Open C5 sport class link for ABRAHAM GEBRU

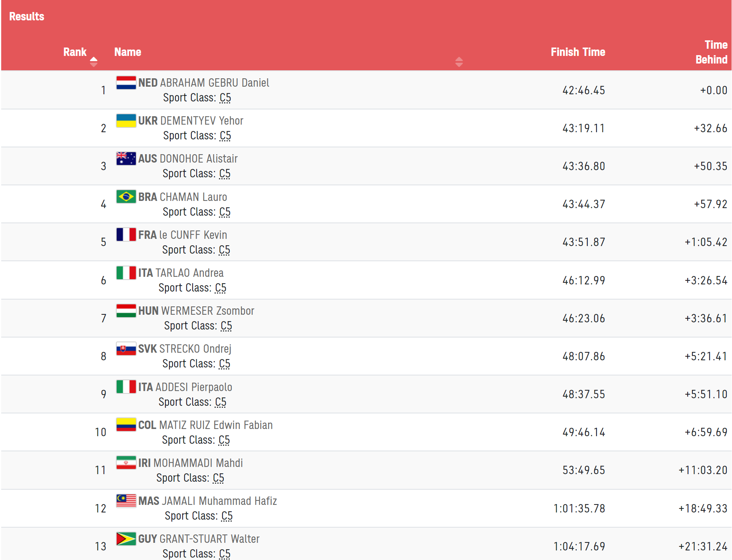225,98
